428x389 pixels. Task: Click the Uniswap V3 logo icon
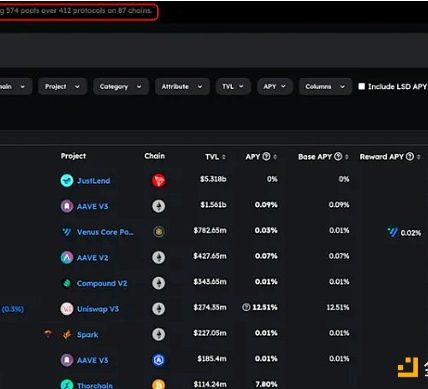pos(67,309)
